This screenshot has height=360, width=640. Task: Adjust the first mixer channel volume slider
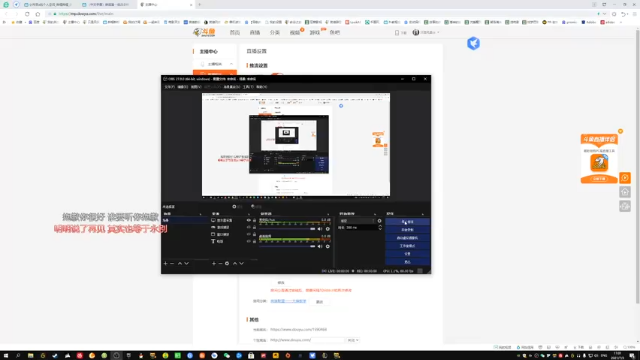287,229
